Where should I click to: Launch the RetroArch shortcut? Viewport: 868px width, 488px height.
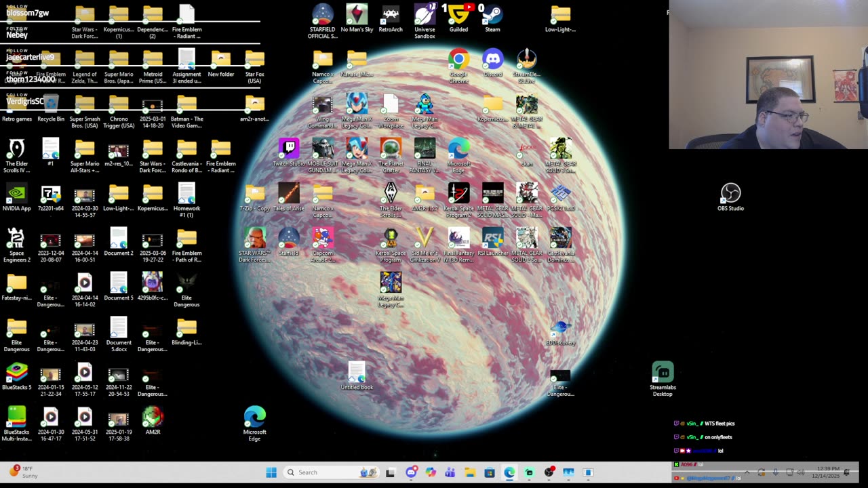(391, 15)
